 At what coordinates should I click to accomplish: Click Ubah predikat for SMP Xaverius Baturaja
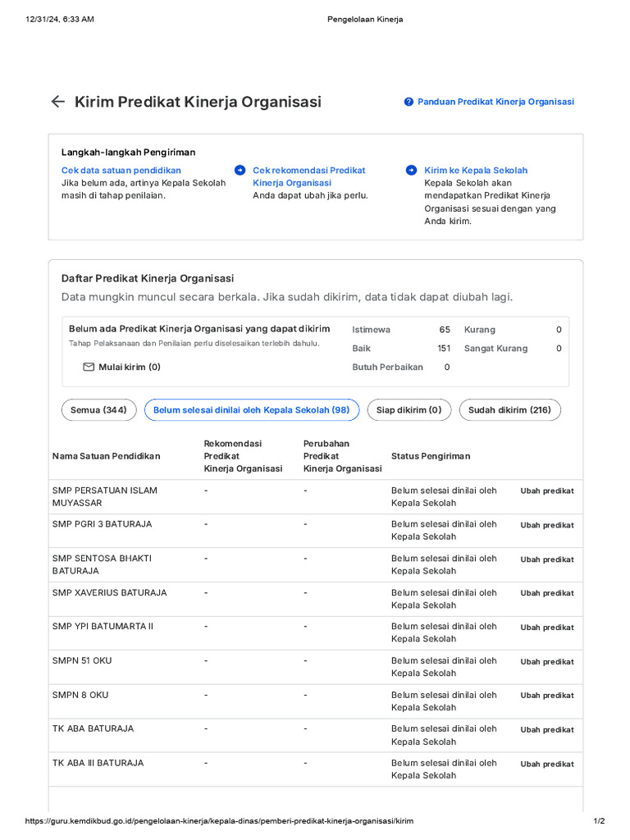tap(546, 593)
